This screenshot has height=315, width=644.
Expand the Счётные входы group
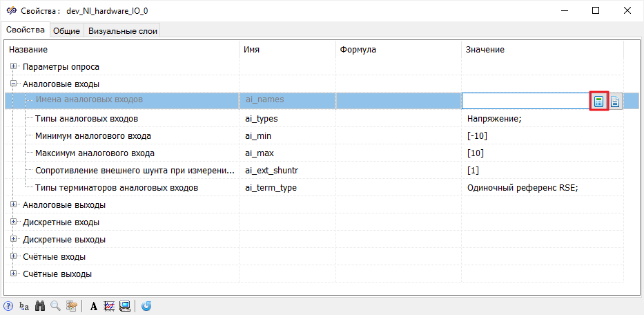[x=13, y=257]
